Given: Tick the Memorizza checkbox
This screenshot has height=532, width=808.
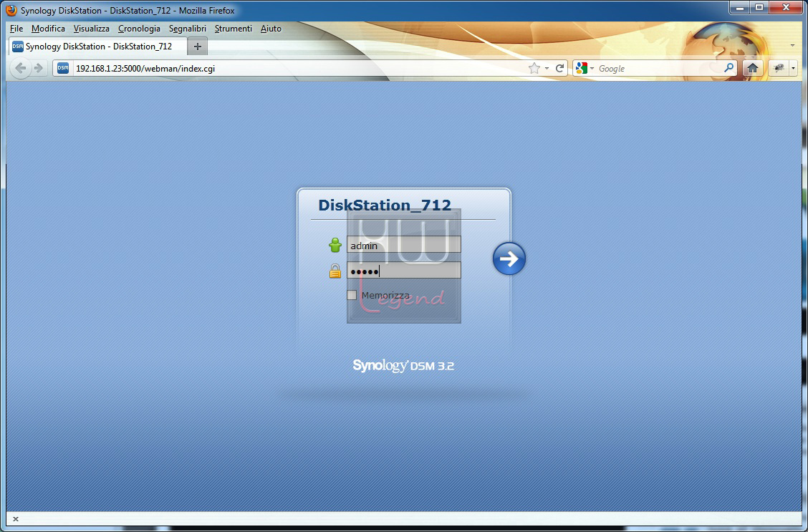Looking at the screenshot, I should (352, 295).
